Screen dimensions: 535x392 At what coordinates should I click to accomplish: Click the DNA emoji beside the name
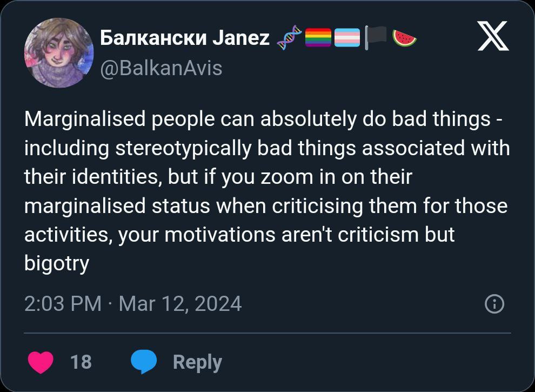coord(287,38)
